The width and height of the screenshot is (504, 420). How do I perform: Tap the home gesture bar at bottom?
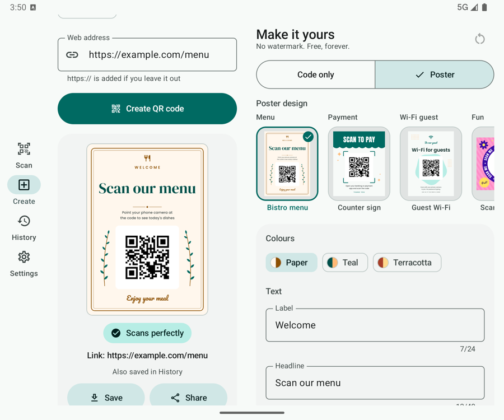(252, 413)
